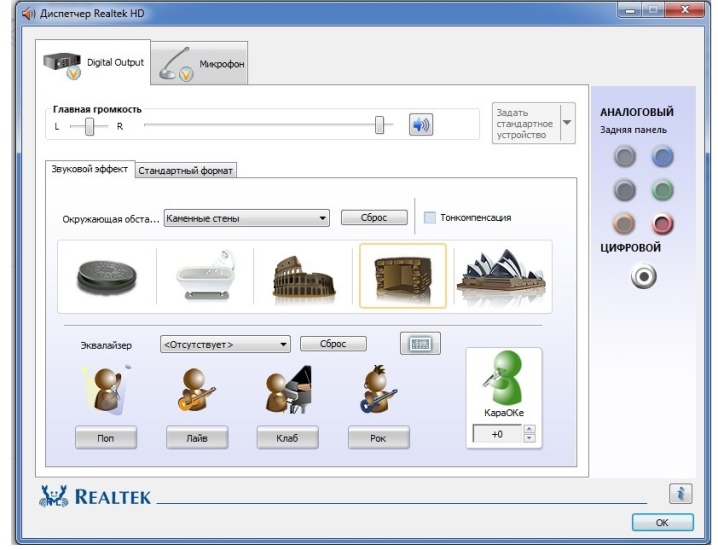This screenshot has height=550, width=718.
Task: Click the green Karaoke singer icon
Action: click(x=502, y=377)
